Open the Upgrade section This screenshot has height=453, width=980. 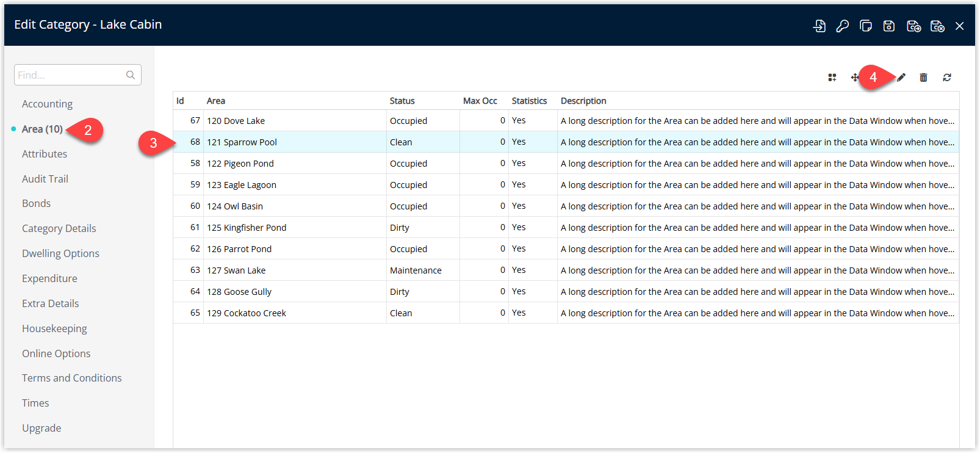[x=41, y=428]
